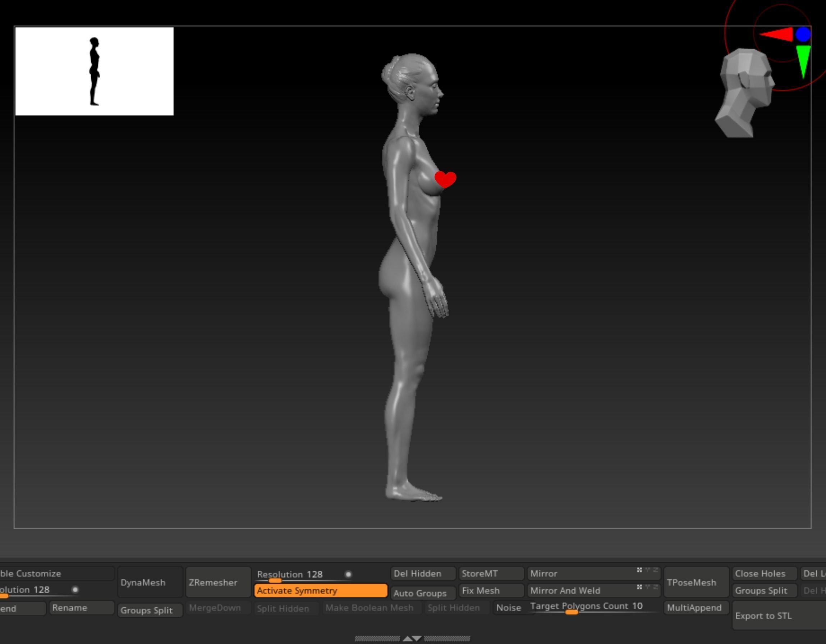Click TPoseMesh

(696, 582)
